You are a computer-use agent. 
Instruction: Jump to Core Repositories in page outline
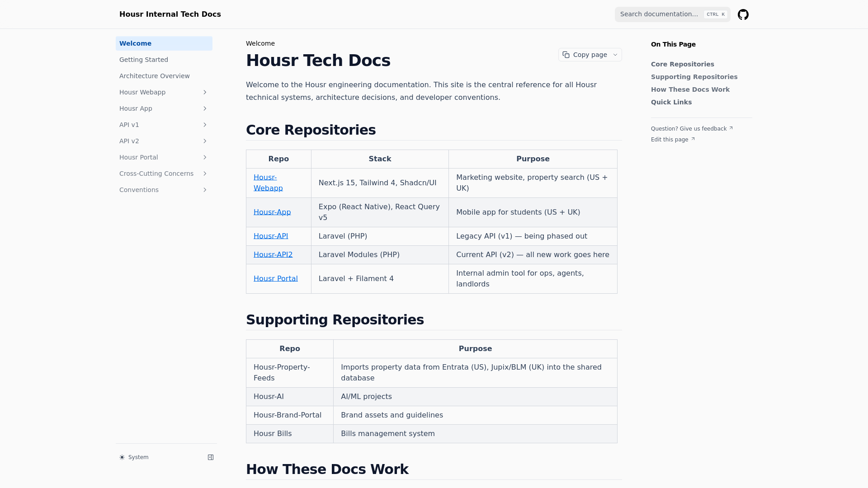click(x=682, y=64)
